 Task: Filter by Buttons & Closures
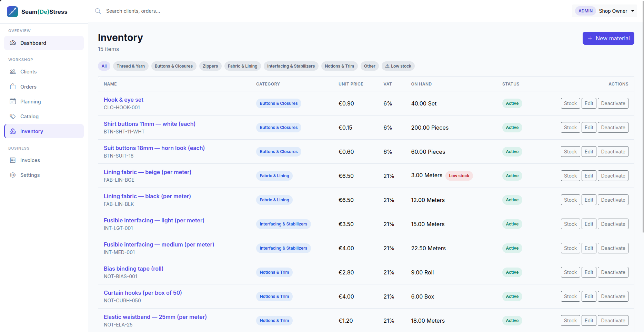click(174, 66)
